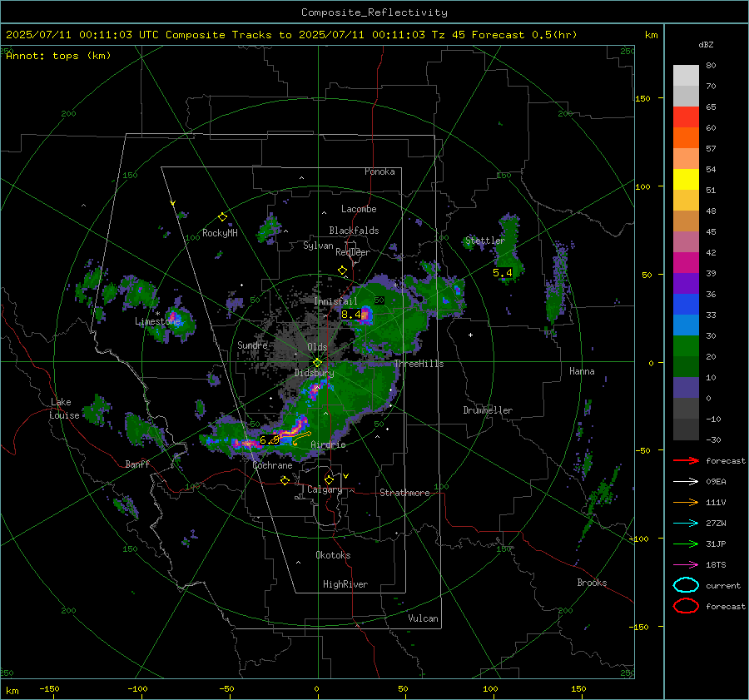The image size is (749, 700).
Task: Click the white 09EA arrow in legend
Action: coord(686,481)
